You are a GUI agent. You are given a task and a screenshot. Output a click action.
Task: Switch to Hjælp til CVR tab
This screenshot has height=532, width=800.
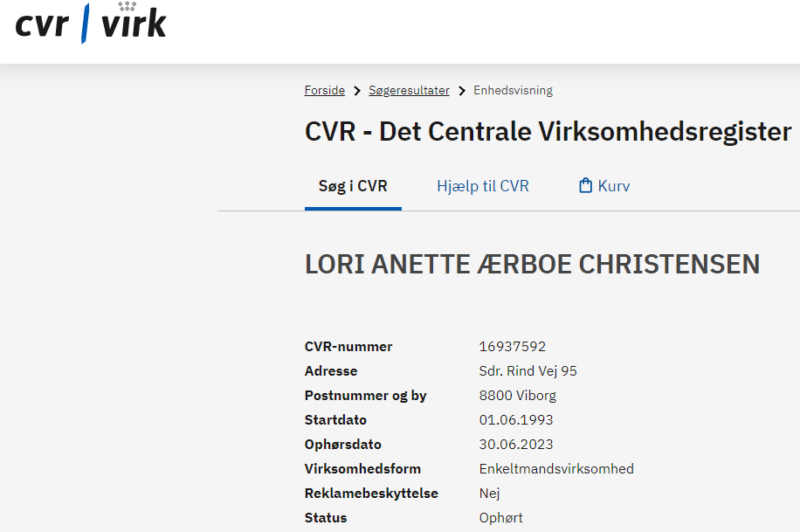coord(483,186)
